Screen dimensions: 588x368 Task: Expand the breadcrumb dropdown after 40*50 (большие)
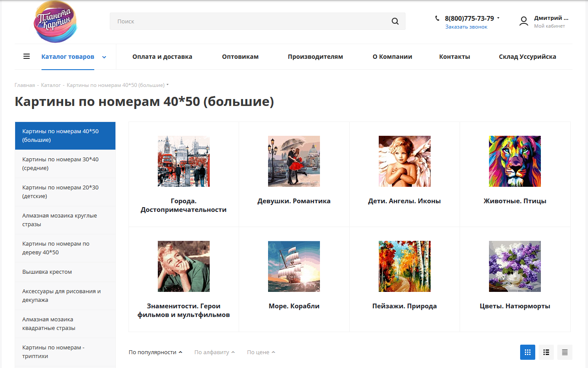pos(168,84)
